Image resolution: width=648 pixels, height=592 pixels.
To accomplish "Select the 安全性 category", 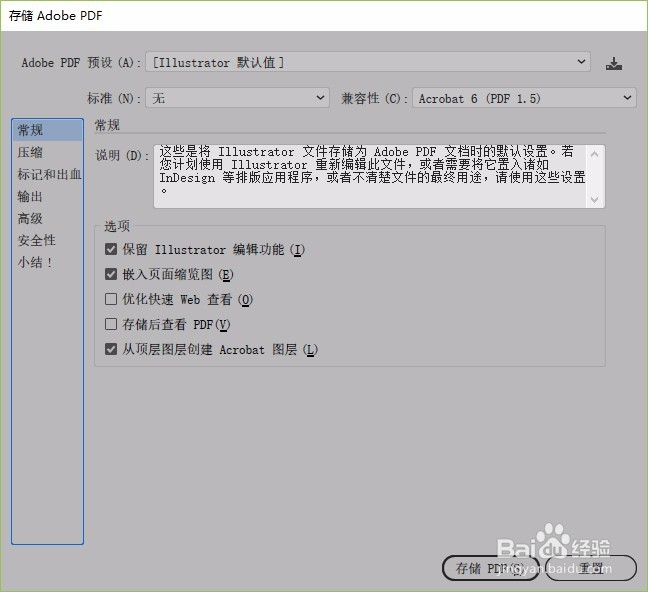I will 48,240.
